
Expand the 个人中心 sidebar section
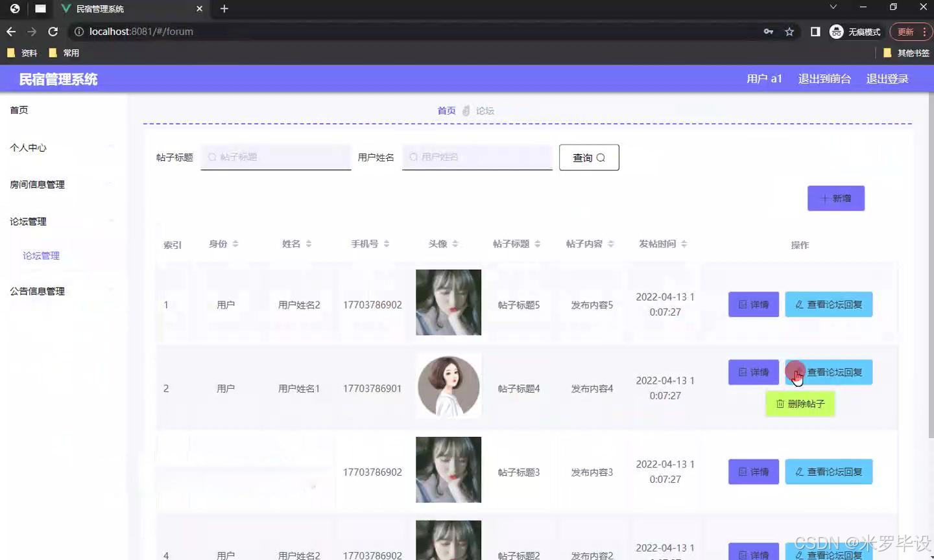click(28, 147)
